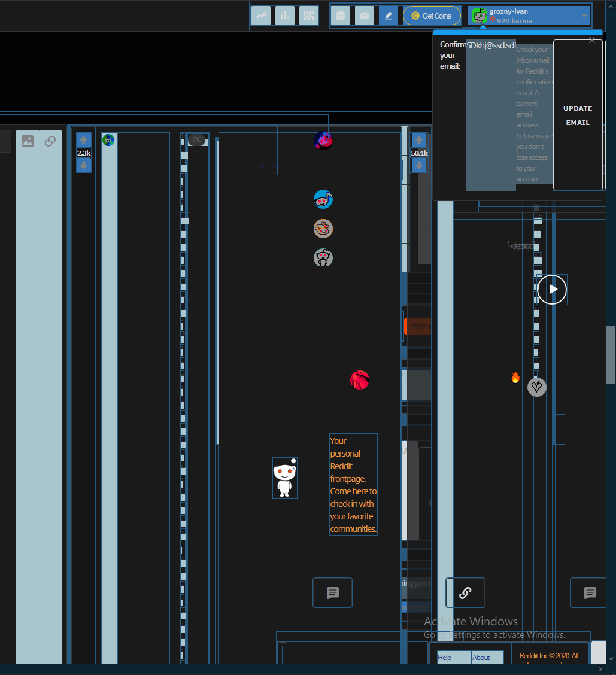The image size is (616, 675).
Task: Dismiss the confirm email banner with X
Action: [592, 41]
